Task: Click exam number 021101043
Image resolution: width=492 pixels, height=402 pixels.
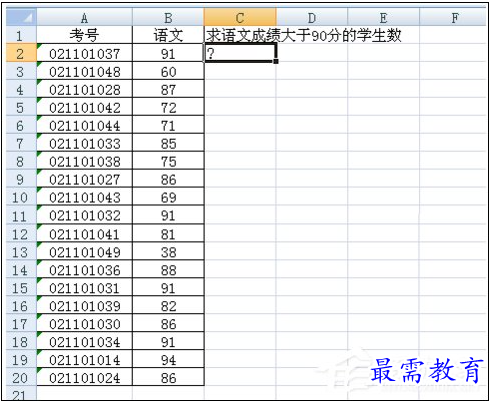Action: point(84,197)
